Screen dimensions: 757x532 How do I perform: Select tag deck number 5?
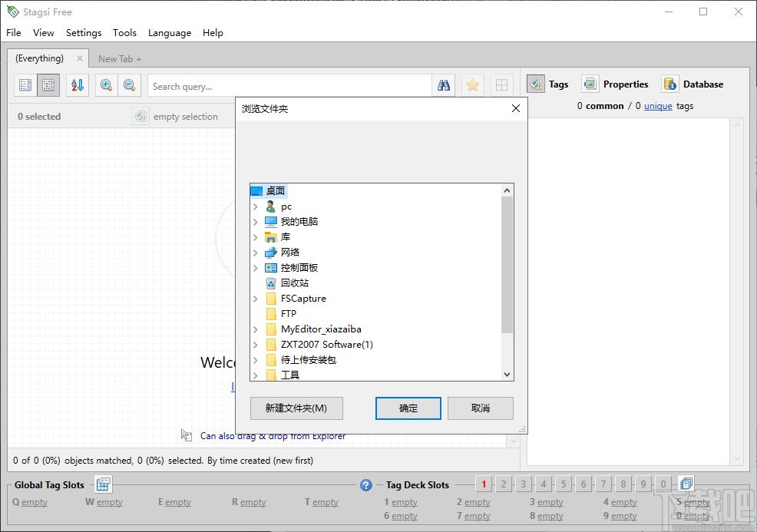(564, 484)
